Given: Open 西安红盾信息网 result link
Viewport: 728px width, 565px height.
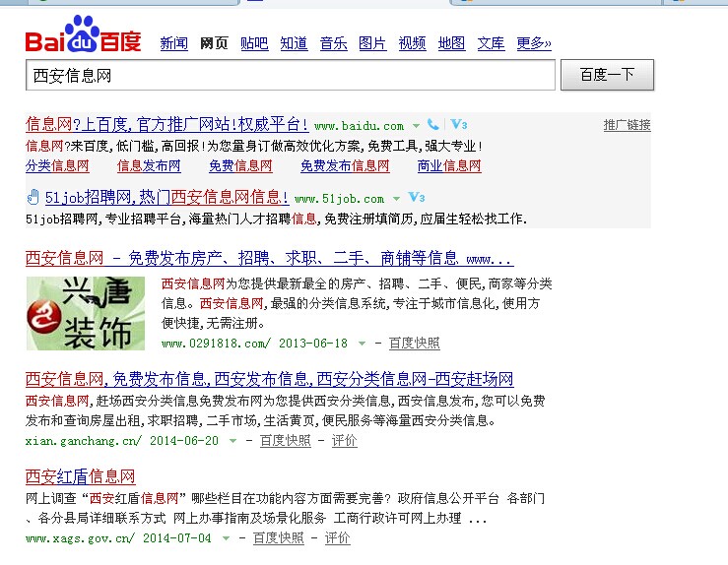Looking at the screenshot, I should pos(80,476).
